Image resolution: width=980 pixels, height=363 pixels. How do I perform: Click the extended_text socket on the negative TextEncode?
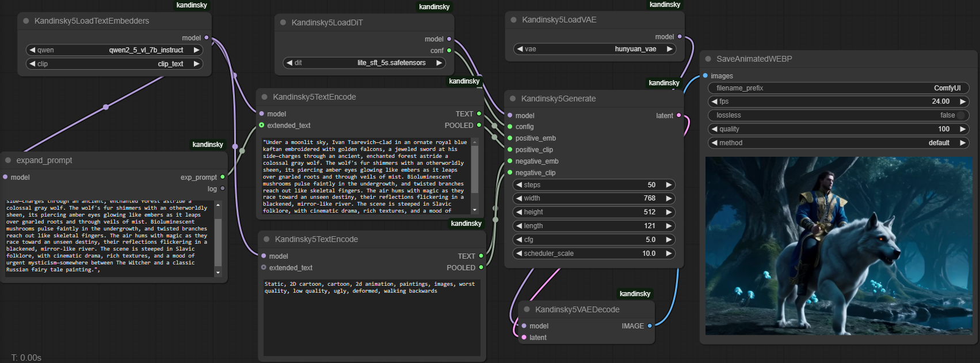pos(264,267)
